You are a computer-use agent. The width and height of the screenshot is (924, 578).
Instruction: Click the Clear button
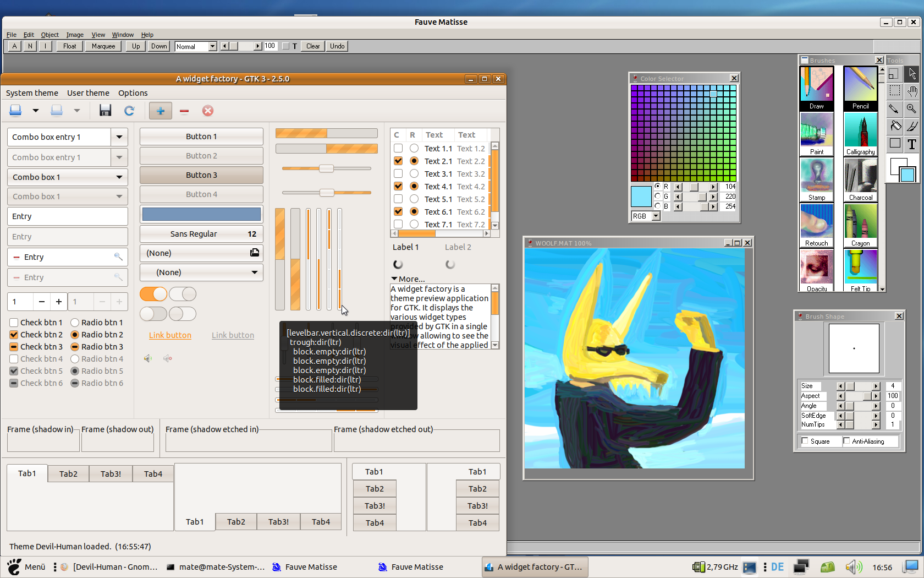(313, 46)
